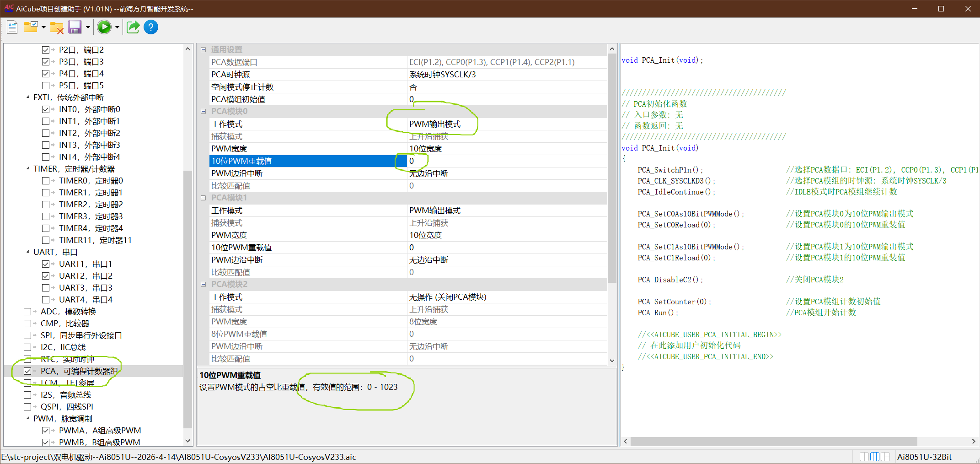
Task: Minimize the AiCube window
Action: click(x=914, y=9)
